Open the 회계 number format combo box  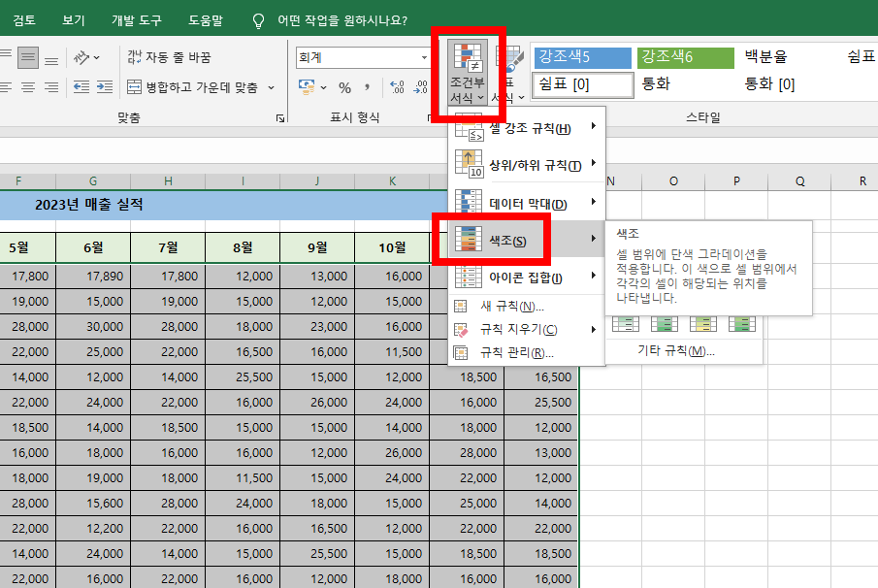[363, 57]
